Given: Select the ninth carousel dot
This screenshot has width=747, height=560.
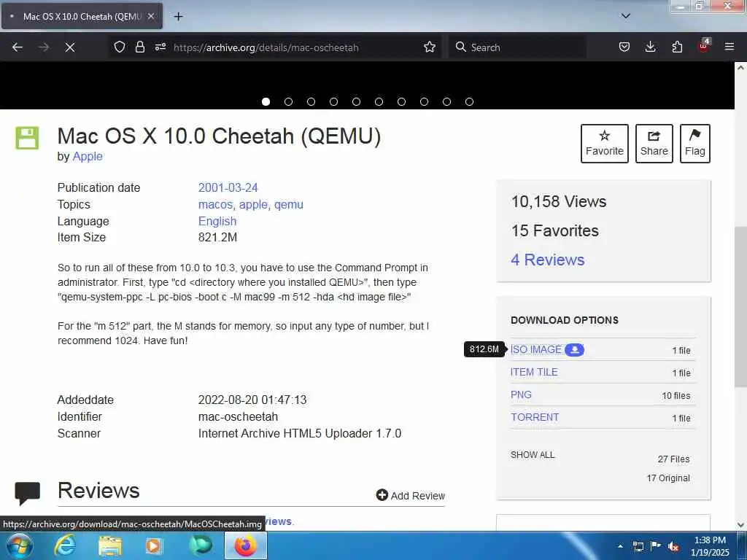Looking at the screenshot, I should click(x=447, y=101).
